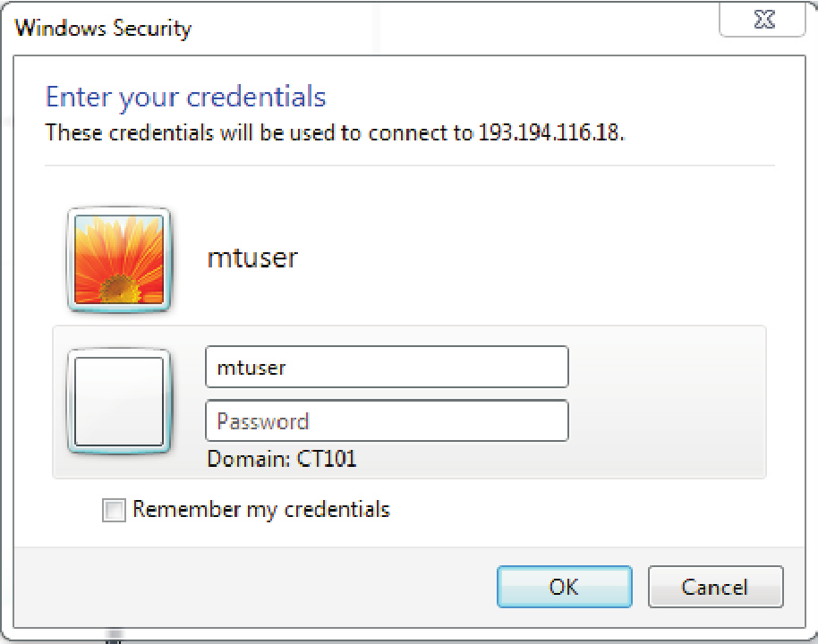Screen dimensions: 818x644
Task: Click the "Remember my credentials" label text
Action: click(261, 510)
